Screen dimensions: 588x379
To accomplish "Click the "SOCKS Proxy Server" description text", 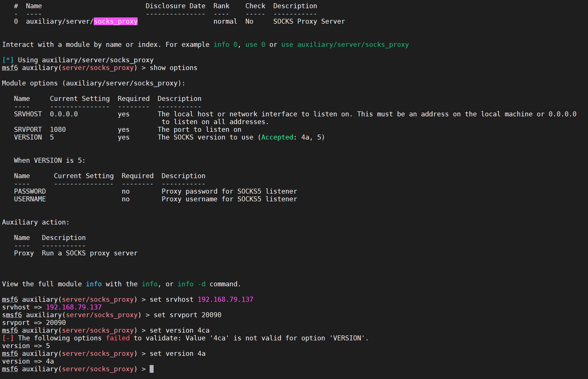I will (x=309, y=21).
